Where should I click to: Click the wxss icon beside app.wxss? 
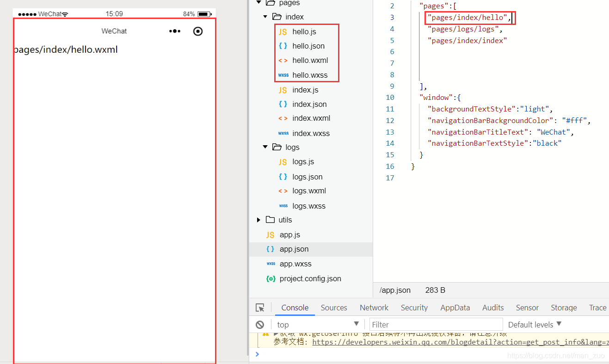[x=271, y=264]
